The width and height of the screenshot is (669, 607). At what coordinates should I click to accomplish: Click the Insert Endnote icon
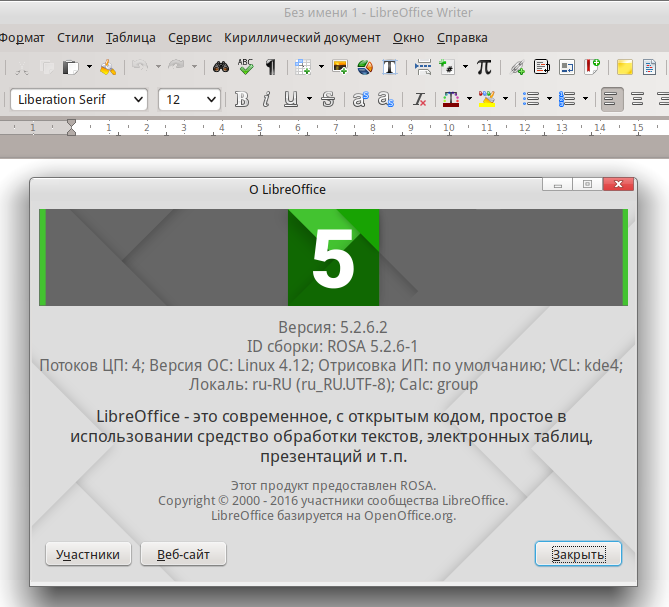567,67
